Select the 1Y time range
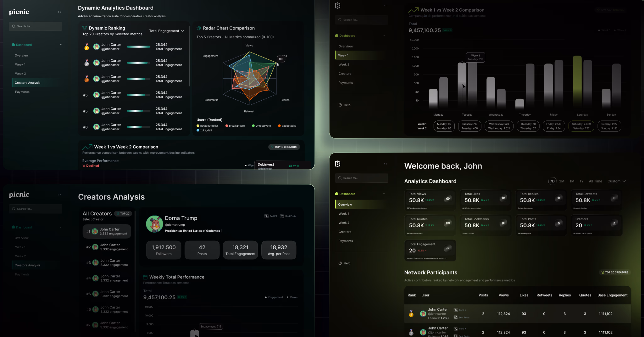 (x=581, y=181)
